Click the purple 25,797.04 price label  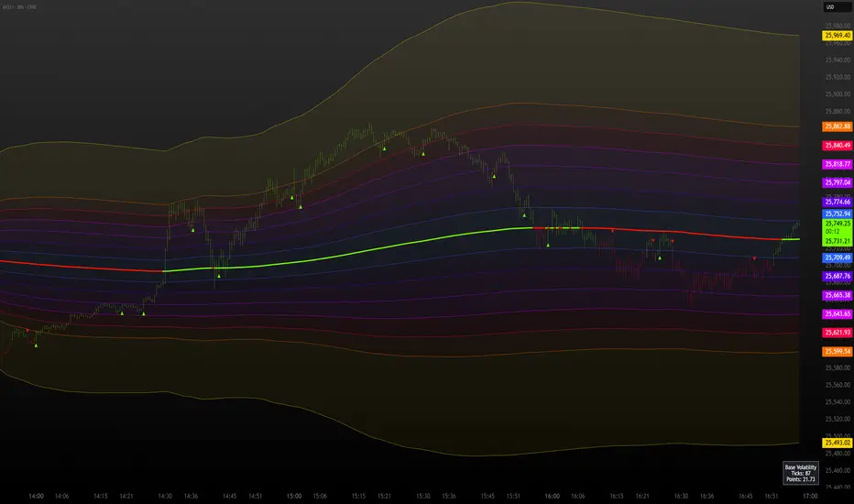838,182
